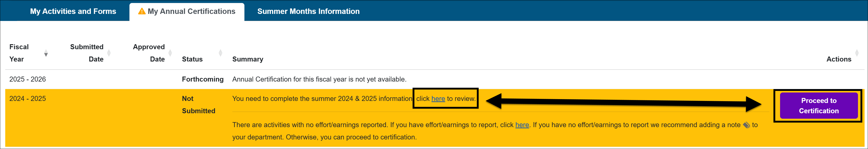
Task: Click the add note tag icon
Action: [746, 125]
